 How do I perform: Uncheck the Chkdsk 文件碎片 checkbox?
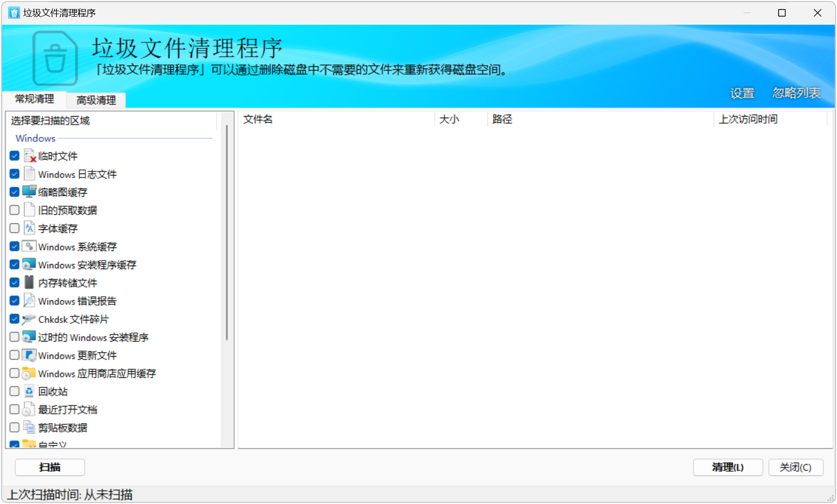tap(15, 319)
